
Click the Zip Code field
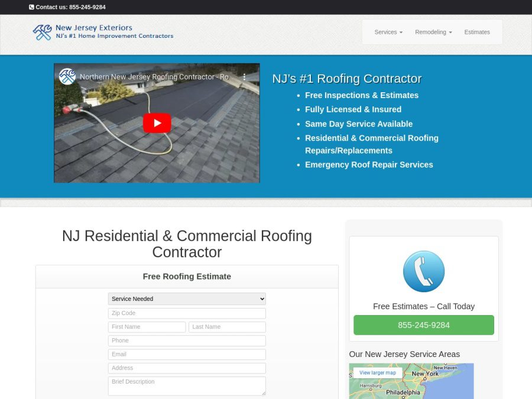coord(187,313)
